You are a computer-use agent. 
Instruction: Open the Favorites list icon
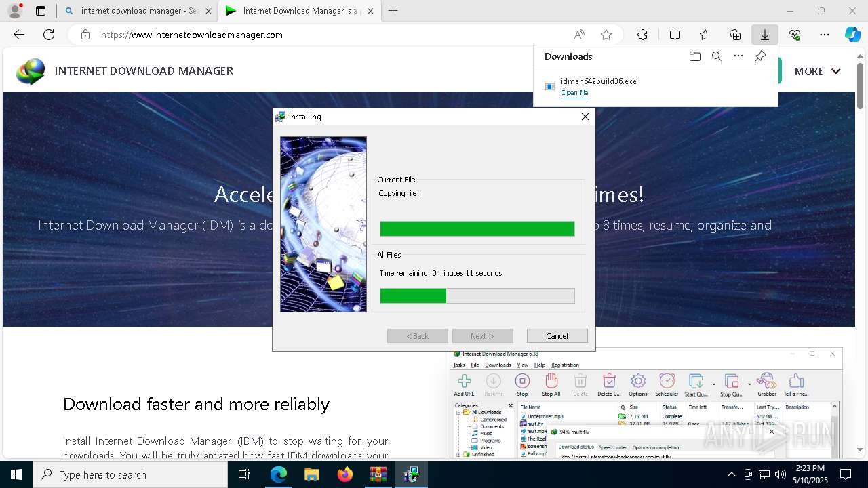(x=705, y=35)
